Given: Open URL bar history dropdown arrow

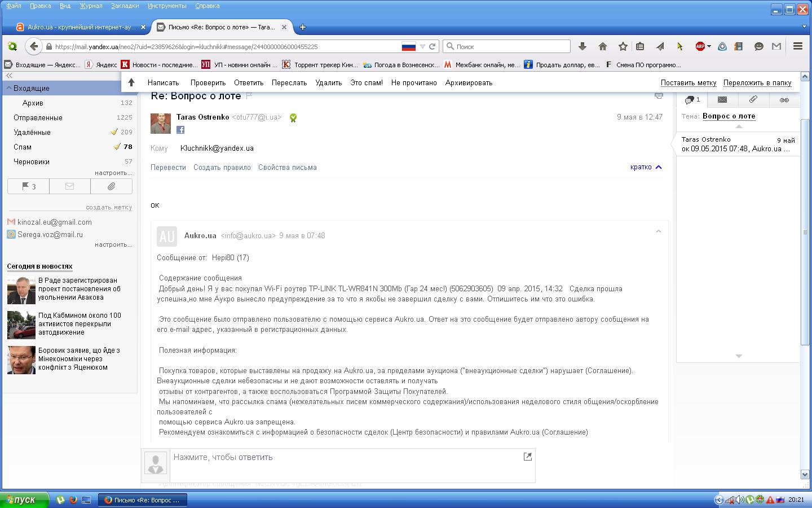Looking at the screenshot, I should pyautogui.click(x=422, y=47).
